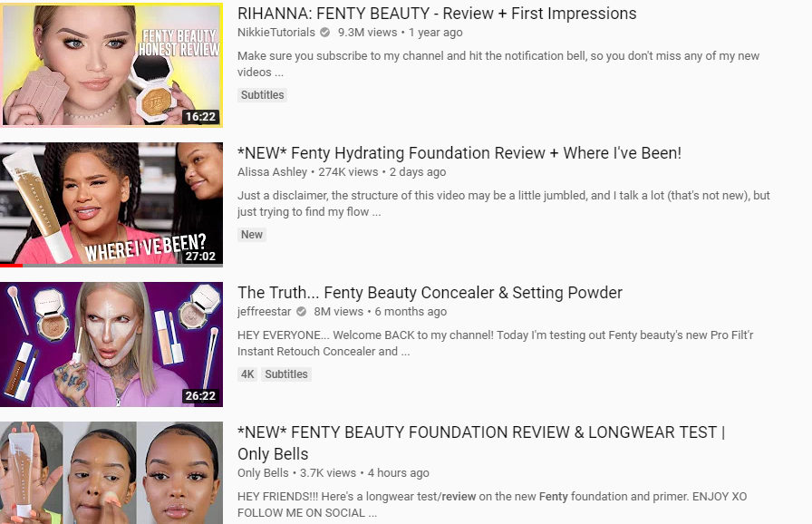Image resolution: width=812 pixels, height=524 pixels.
Task: Go to the Only Bells channel
Action: [x=263, y=473]
